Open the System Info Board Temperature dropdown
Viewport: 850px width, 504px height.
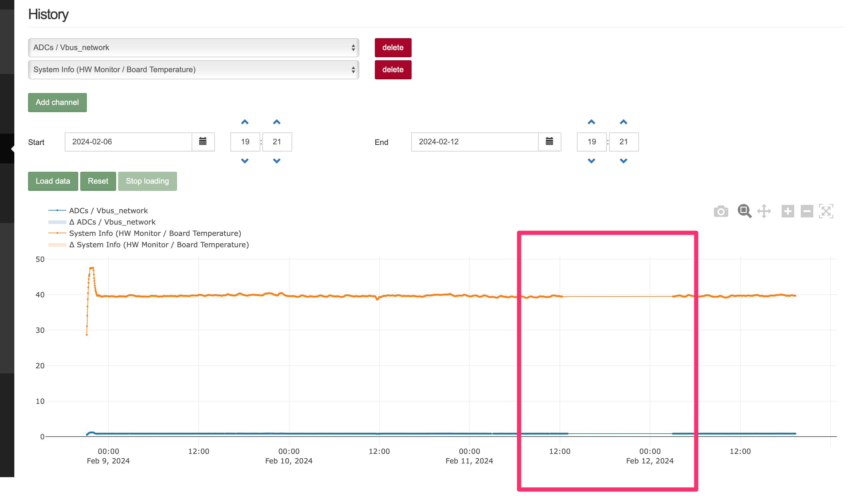(193, 69)
